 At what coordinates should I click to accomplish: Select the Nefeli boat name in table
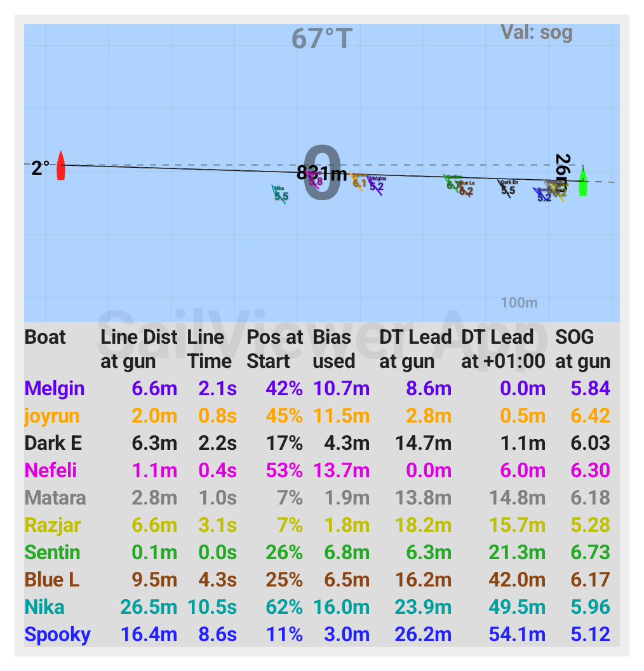coord(50,470)
